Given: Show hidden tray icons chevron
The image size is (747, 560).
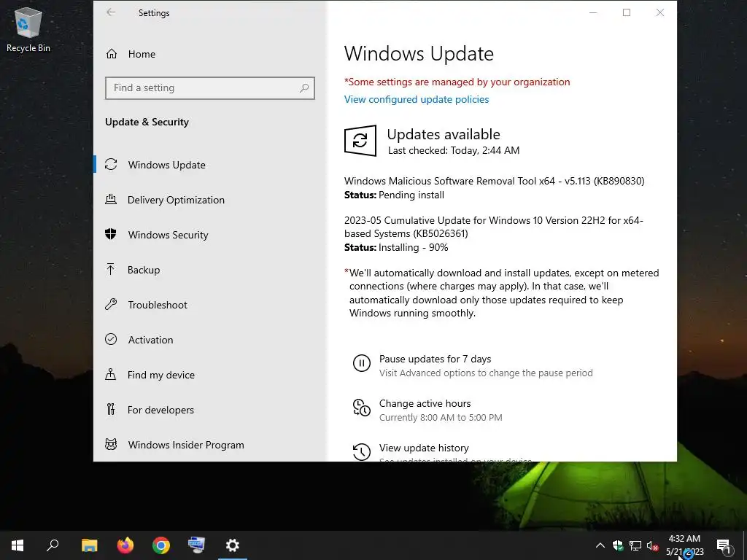Looking at the screenshot, I should pyautogui.click(x=600, y=545).
